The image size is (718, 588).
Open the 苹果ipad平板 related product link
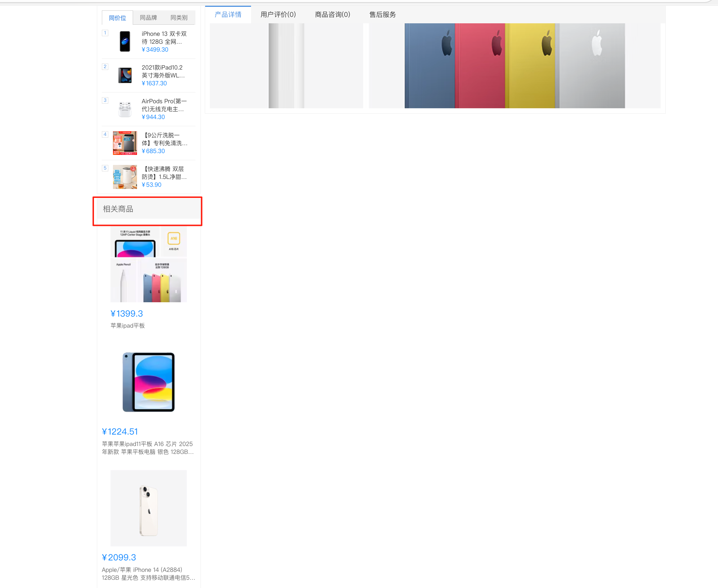128,326
